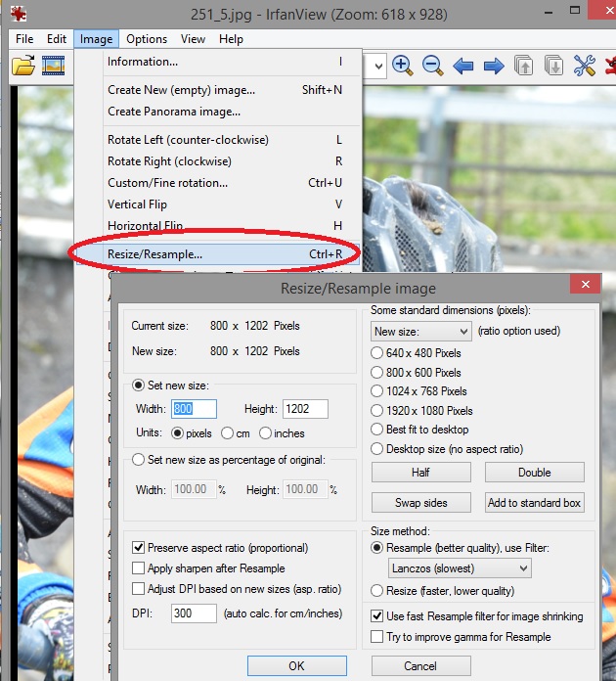Viewport: 616px width, 681px height.
Task: Click the Width pixel input field
Action: click(194, 409)
